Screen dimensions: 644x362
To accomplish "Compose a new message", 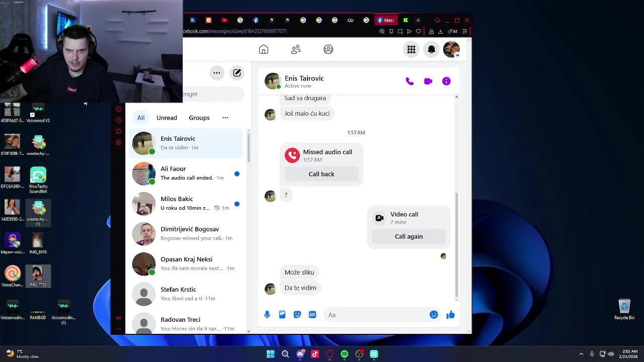I will [237, 73].
